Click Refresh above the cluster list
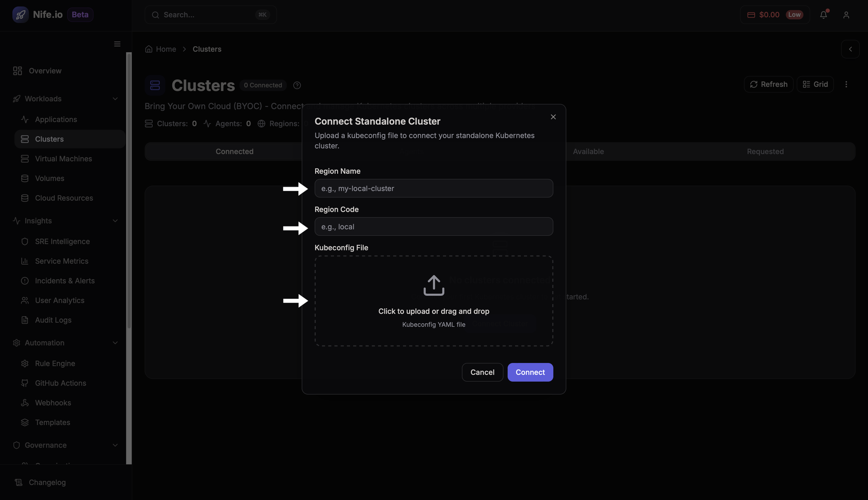The width and height of the screenshot is (868, 500). pos(769,84)
